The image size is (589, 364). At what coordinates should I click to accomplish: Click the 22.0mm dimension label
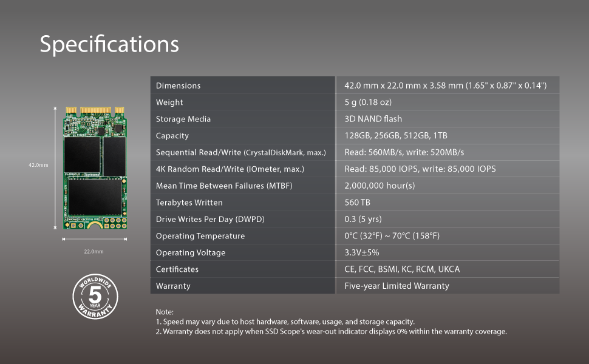point(94,251)
